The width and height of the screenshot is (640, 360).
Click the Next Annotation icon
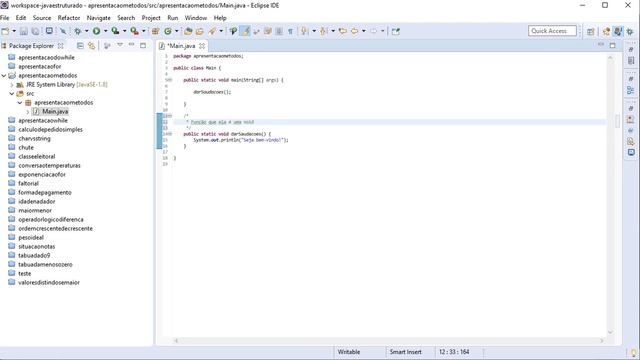304,31
